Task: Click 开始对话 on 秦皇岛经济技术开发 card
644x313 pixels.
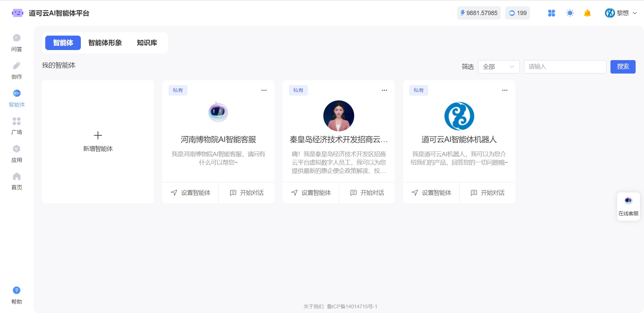Action: tap(367, 193)
